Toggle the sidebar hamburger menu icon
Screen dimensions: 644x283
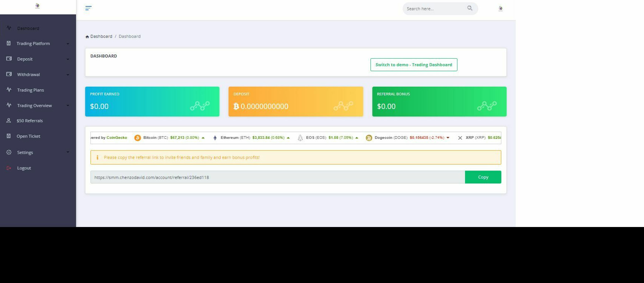click(88, 8)
